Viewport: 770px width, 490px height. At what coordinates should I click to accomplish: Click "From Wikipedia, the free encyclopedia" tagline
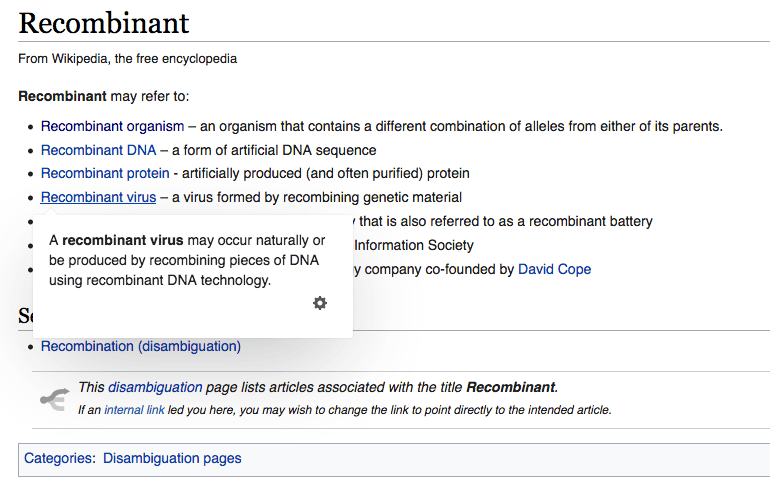(x=128, y=59)
